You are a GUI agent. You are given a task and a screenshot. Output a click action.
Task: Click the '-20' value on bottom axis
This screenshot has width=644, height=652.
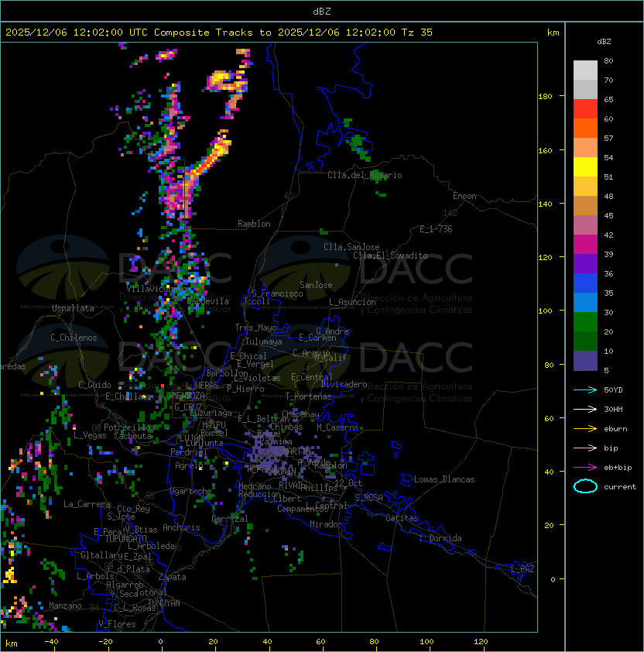pyautogui.click(x=105, y=642)
